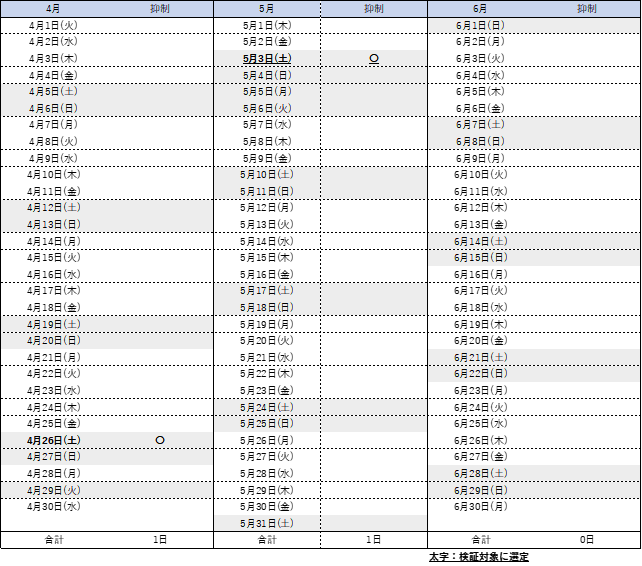Click the 6月 column header
Image resolution: width=642 pixels, height=566 pixels.
click(480, 8)
